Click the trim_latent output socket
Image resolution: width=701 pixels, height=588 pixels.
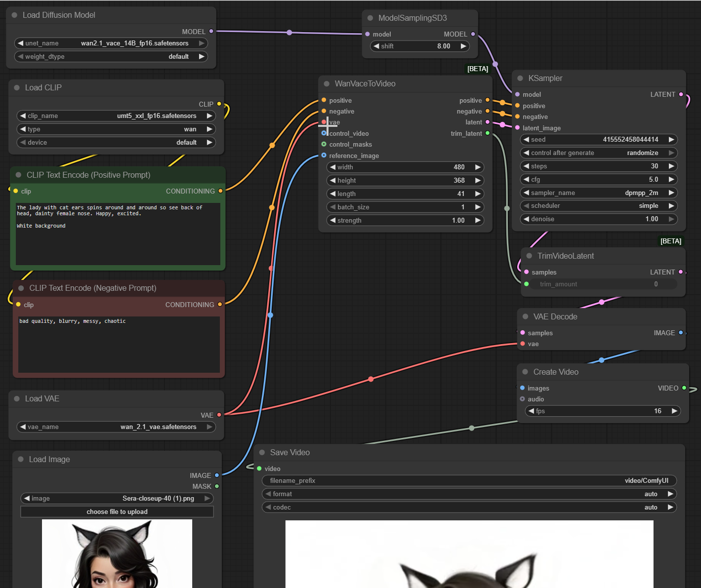click(488, 133)
